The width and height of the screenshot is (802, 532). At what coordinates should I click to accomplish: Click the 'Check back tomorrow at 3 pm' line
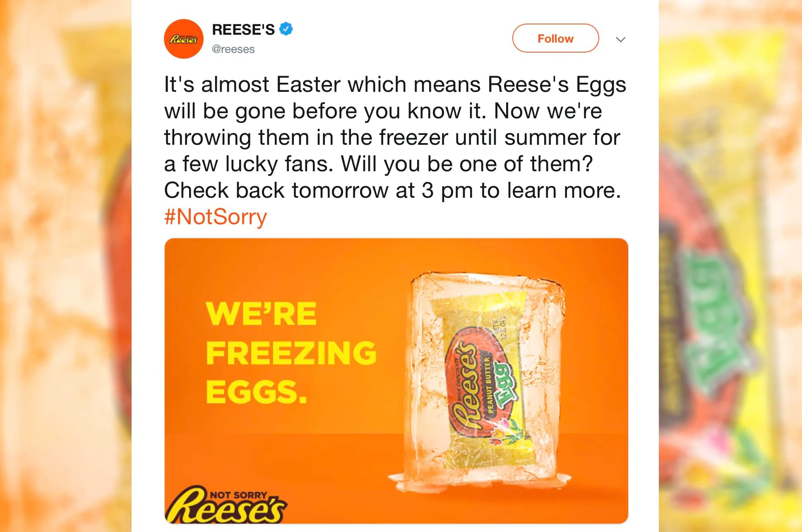point(392,191)
